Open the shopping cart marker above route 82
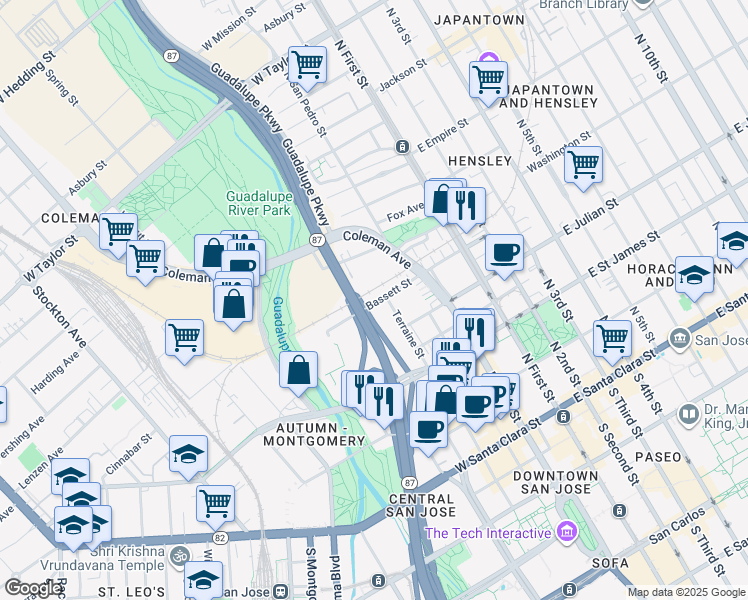 215,506
